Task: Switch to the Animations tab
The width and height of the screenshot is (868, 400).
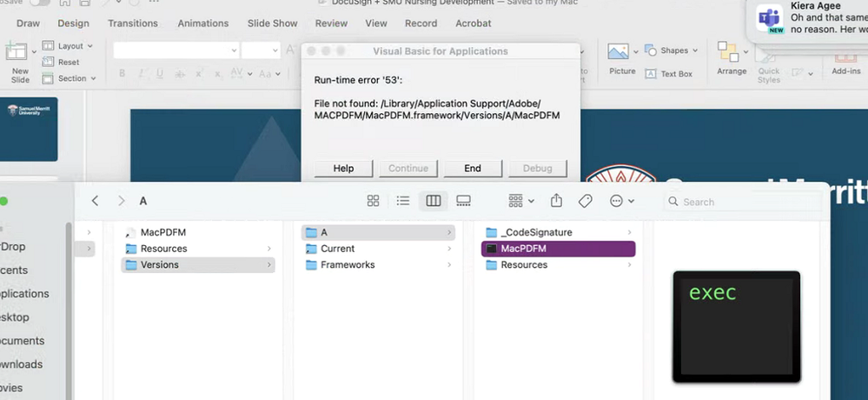Action: click(x=203, y=23)
